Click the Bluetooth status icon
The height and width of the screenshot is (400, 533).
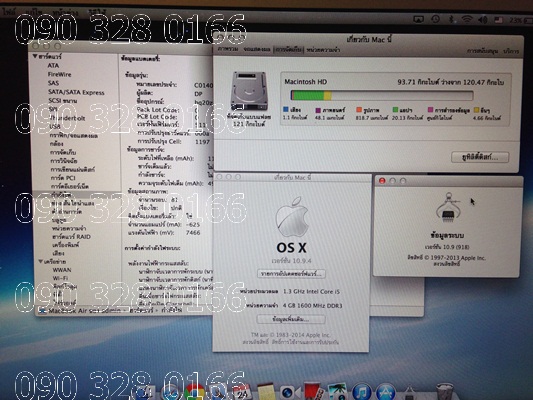pyautogui.click(x=451, y=20)
